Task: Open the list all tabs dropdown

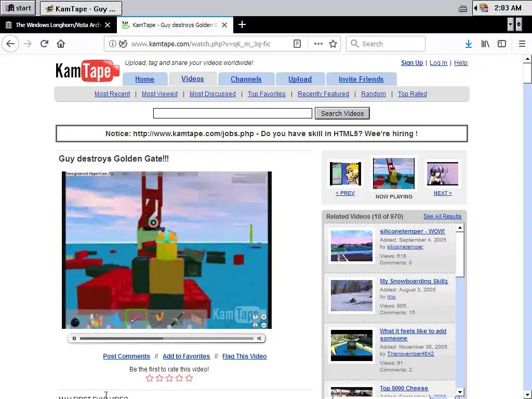Action: pos(510,24)
